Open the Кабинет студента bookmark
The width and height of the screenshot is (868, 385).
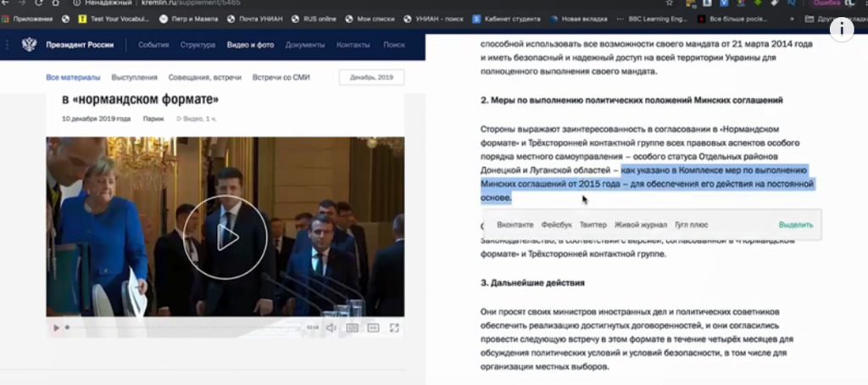coord(506,19)
